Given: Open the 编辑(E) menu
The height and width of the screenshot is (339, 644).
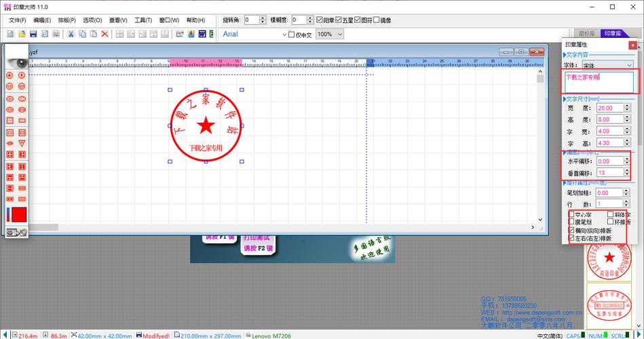Looking at the screenshot, I should click(x=42, y=20).
